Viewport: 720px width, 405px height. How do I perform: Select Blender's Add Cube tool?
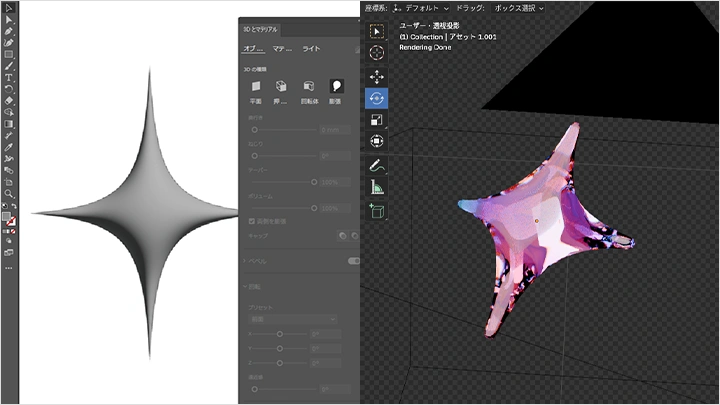377,211
